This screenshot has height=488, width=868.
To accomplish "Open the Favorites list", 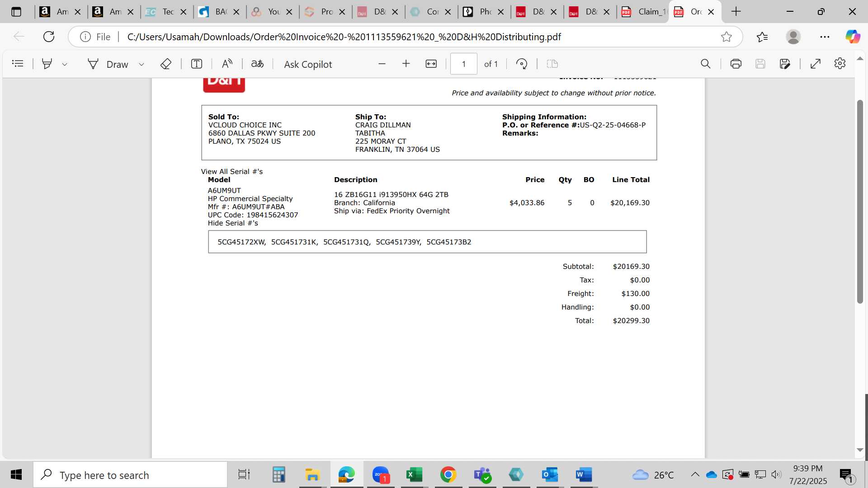I will pyautogui.click(x=762, y=37).
